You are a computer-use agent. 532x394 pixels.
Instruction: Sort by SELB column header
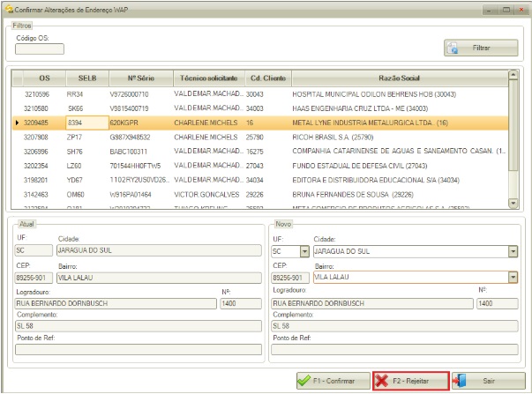click(x=87, y=78)
